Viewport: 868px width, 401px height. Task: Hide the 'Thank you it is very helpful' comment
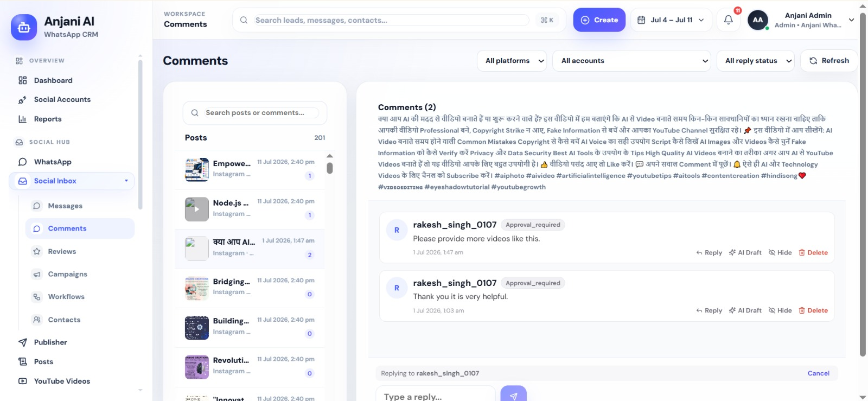[x=780, y=311]
